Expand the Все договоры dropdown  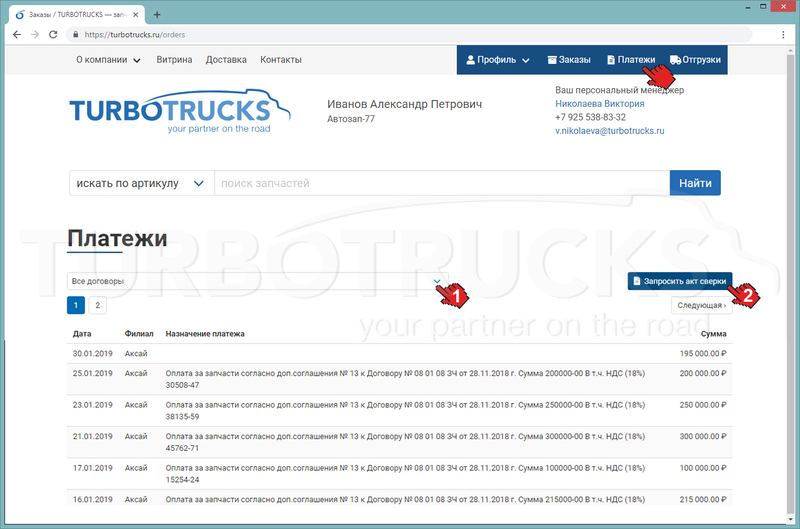[257, 281]
